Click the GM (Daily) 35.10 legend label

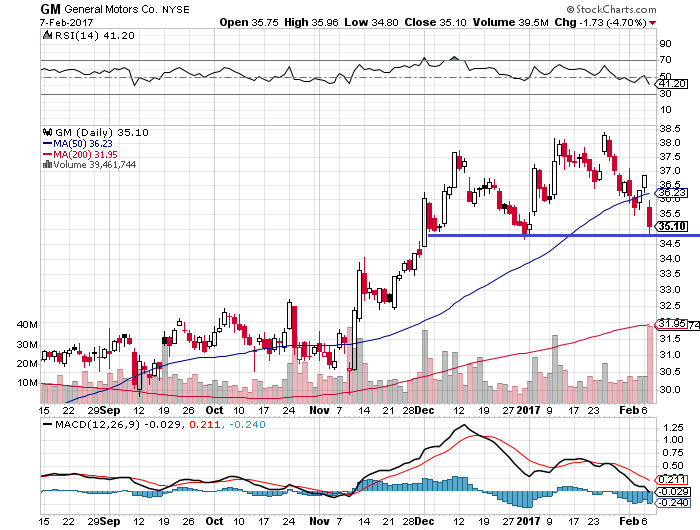102,133
